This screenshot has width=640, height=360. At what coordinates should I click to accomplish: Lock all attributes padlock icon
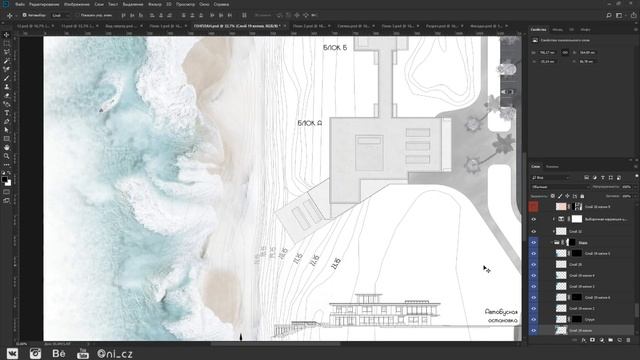coord(582,196)
